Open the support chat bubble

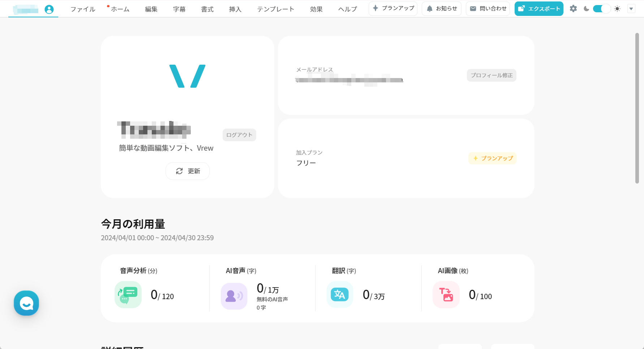click(26, 303)
